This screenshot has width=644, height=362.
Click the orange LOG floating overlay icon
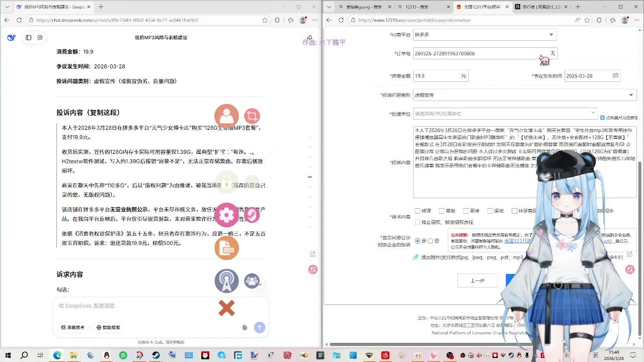(226, 248)
